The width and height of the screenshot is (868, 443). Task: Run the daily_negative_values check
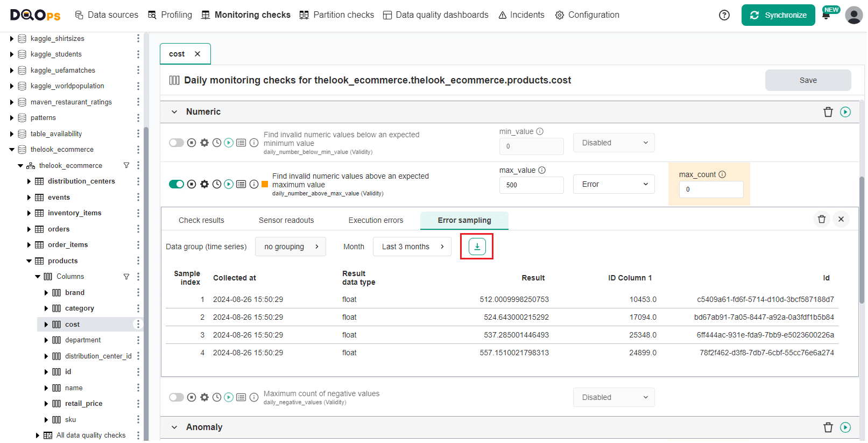229,397
